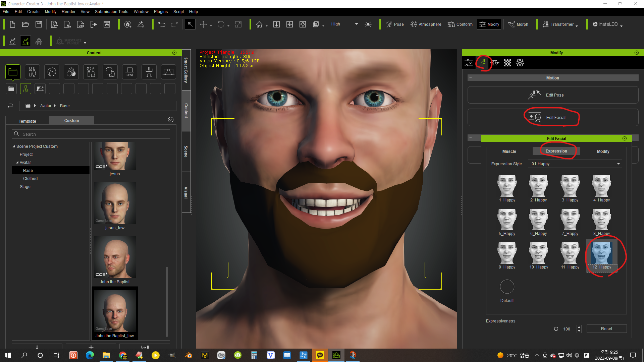The width and height of the screenshot is (644, 362).
Task: Open the Morph tool
Action: click(518, 24)
